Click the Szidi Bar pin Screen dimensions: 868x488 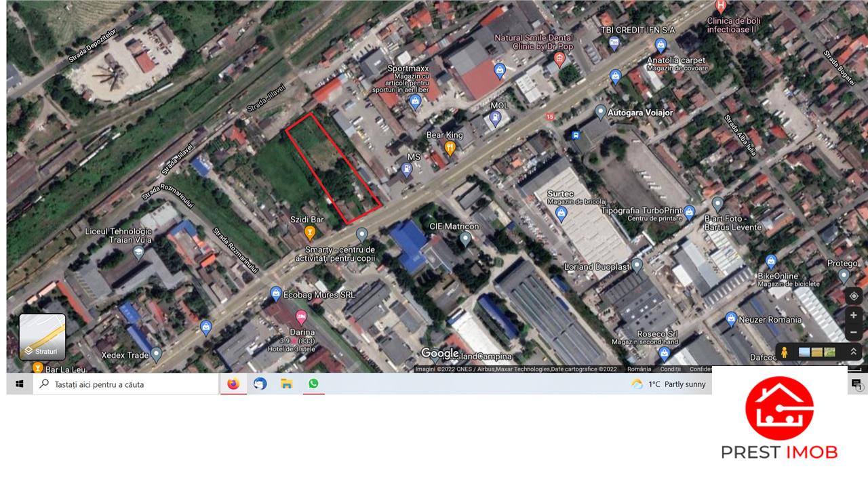coord(310,234)
